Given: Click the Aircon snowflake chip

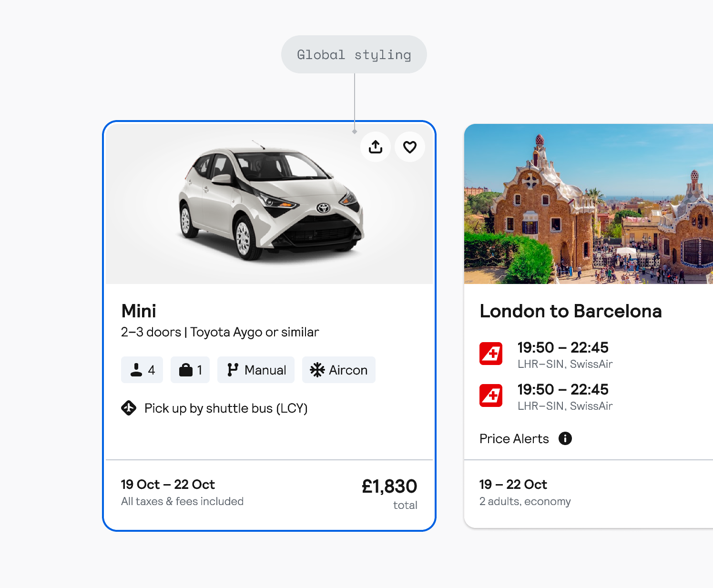Looking at the screenshot, I should (339, 370).
